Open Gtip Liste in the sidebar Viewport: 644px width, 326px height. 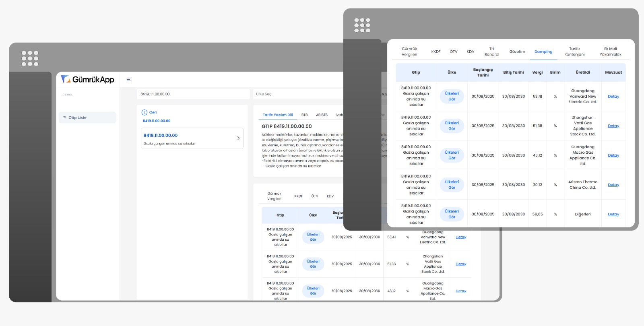78,118
